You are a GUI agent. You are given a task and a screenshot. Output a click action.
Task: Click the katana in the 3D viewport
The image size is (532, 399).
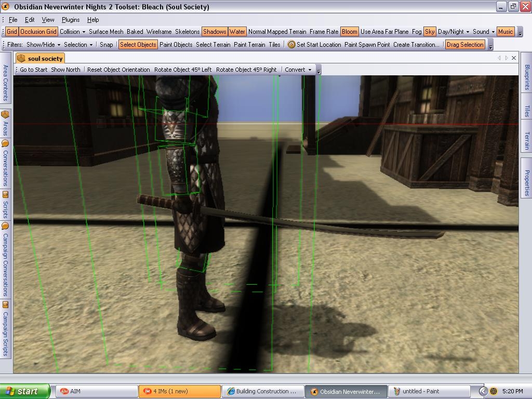312,221
